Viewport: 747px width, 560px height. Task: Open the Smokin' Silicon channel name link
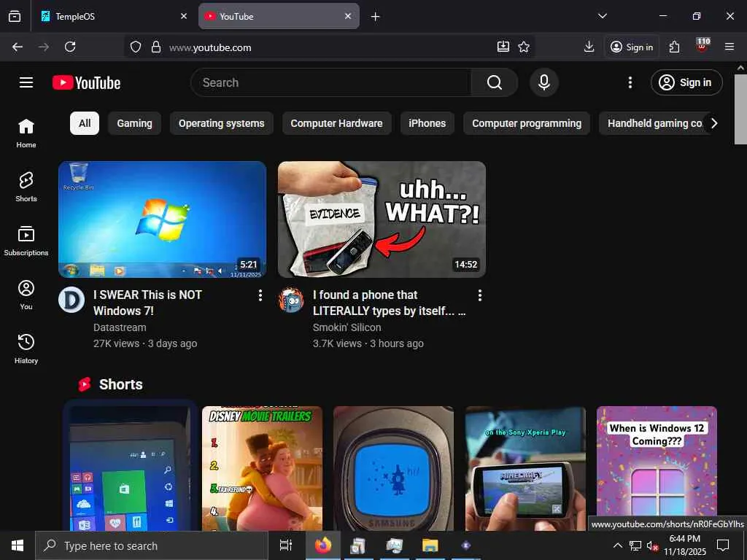point(347,327)
